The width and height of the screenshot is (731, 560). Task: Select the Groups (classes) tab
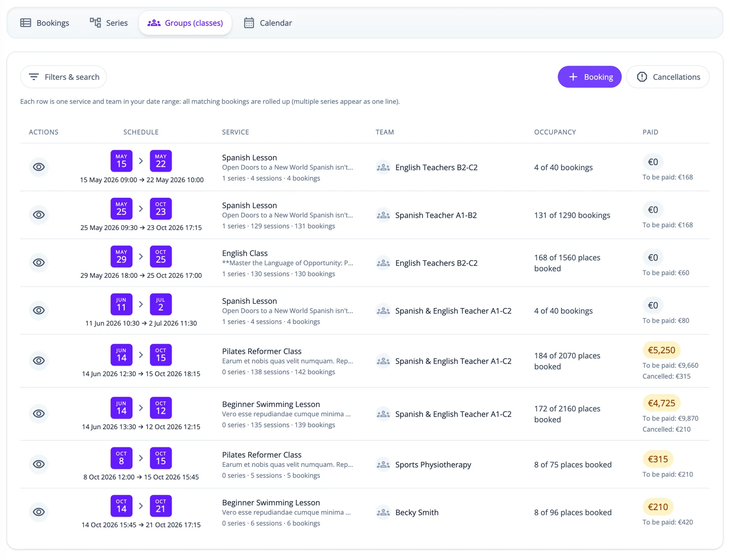coord(185,23)
